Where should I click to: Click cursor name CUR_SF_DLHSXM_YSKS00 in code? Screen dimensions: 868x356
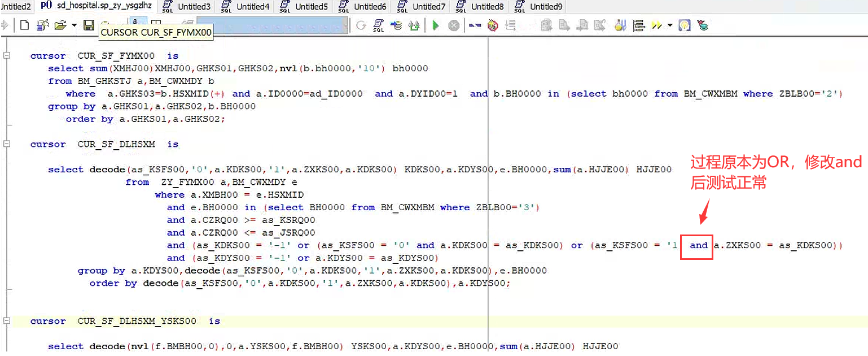click(137, 321)
